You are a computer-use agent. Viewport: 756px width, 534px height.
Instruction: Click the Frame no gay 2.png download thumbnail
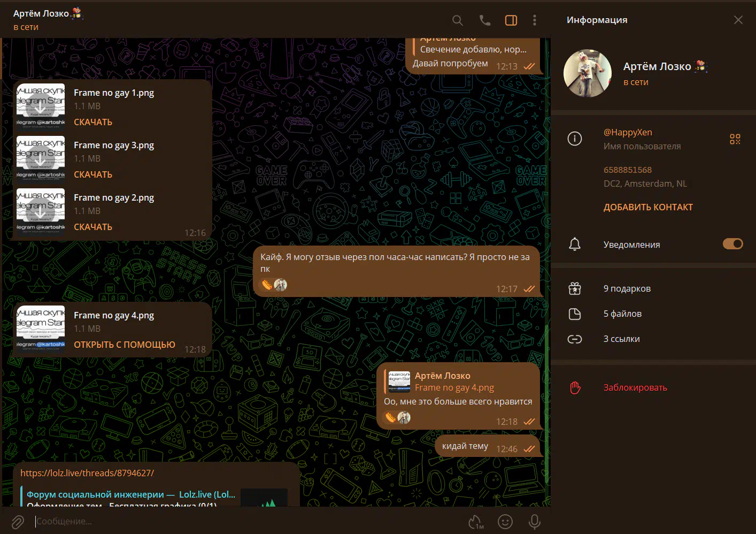41,212
